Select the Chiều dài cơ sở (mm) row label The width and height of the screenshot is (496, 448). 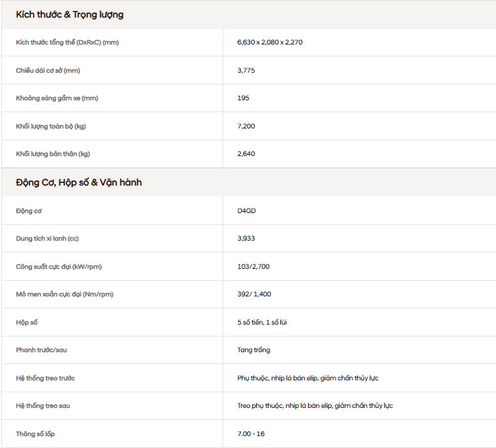(48, 70)
